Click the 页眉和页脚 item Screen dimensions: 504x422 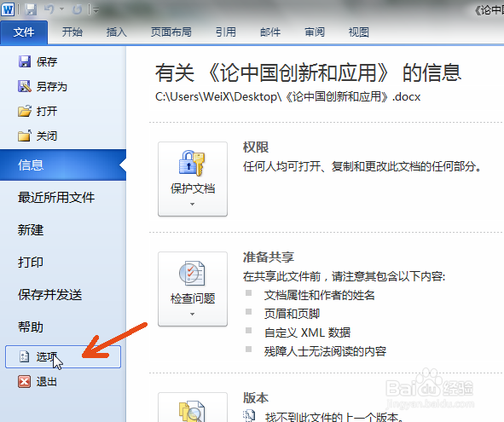click(x=292, y=314)
